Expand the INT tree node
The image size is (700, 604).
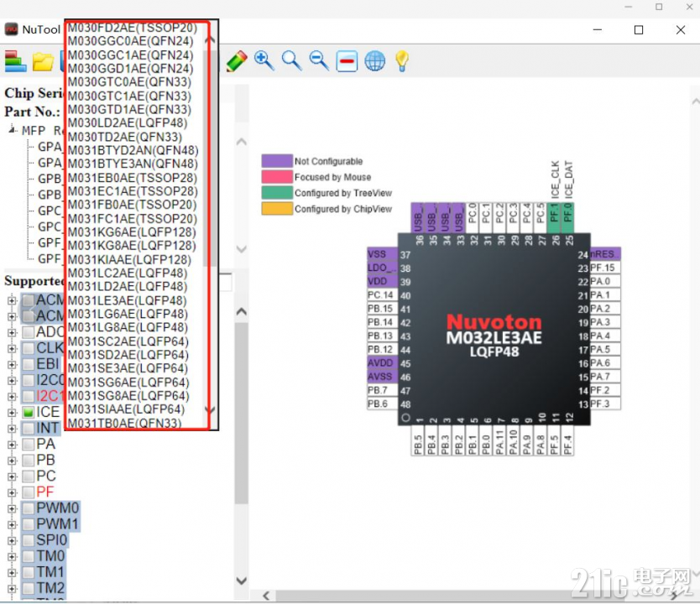click(12, 429)
